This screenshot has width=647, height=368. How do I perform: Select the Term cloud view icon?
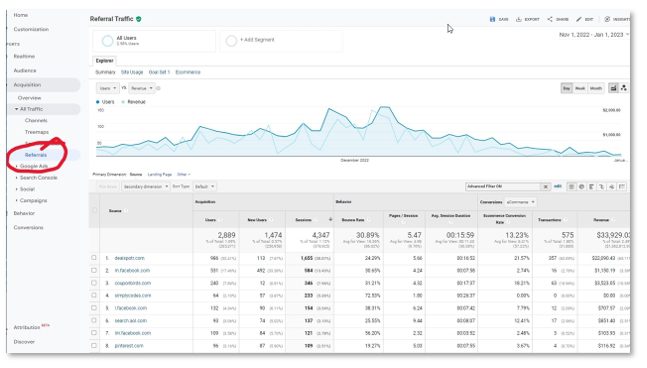(x=612, y=186)
